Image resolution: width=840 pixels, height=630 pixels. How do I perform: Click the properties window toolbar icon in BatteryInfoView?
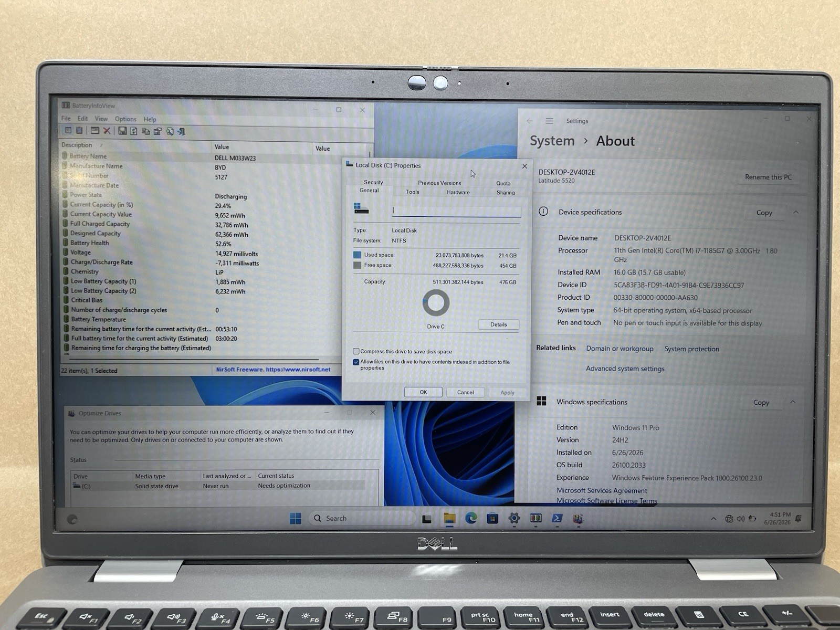[x=95, y=131]
